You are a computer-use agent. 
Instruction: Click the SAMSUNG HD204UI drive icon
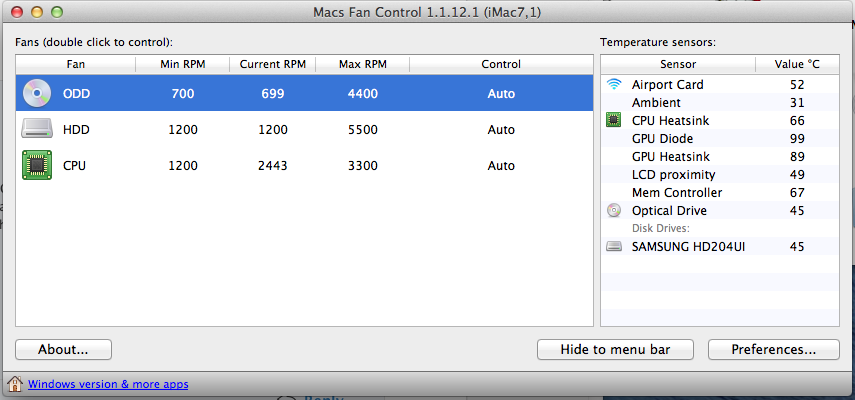point(614,247)
